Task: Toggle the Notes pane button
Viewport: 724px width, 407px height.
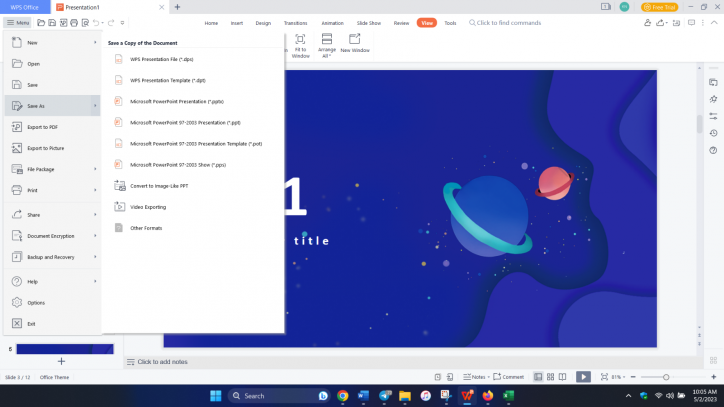Action: tap(475, 377)
